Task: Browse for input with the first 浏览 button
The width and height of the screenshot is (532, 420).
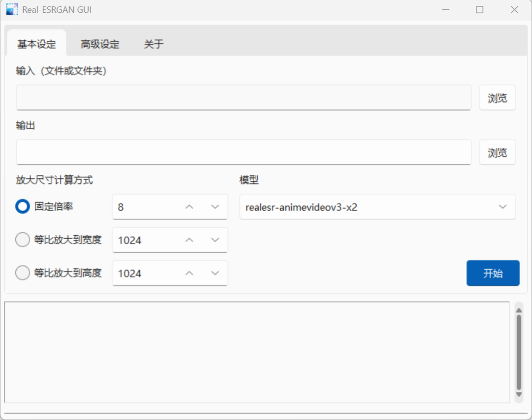Action: 498,98
